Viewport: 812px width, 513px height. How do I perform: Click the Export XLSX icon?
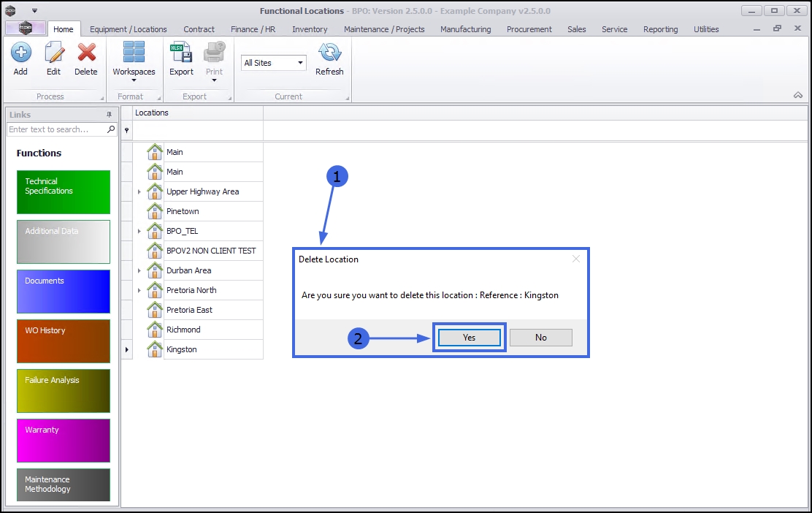181,53
